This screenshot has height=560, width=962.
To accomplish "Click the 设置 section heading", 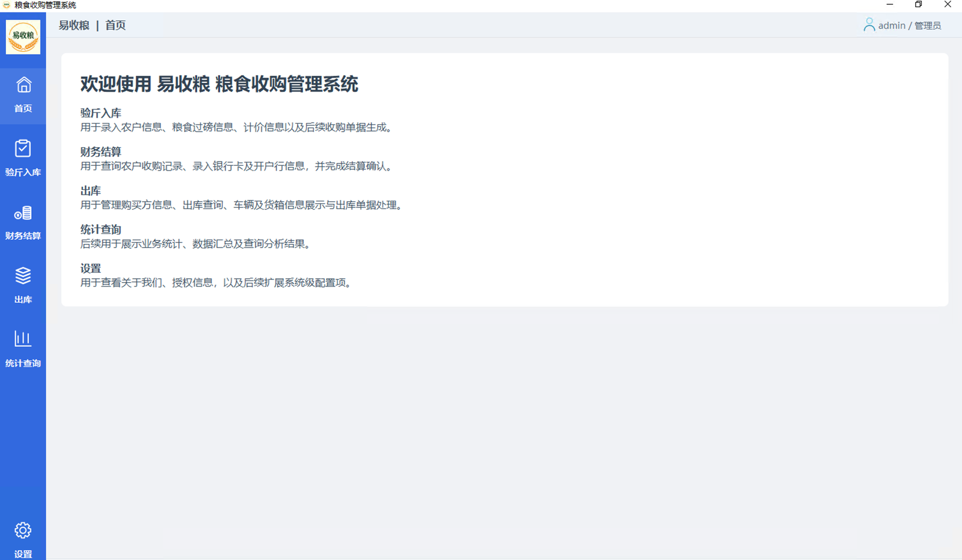I will (91, 269).
